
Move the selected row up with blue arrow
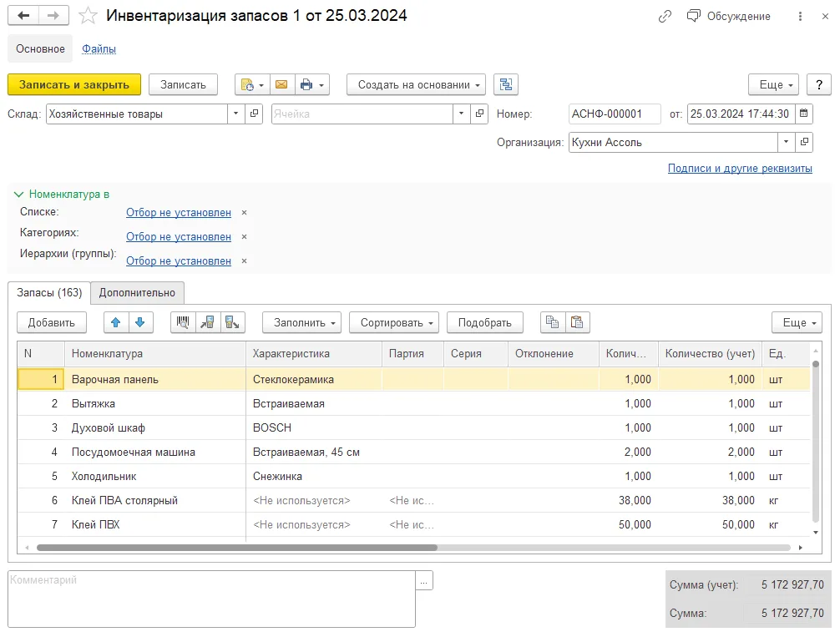[116, 322]
